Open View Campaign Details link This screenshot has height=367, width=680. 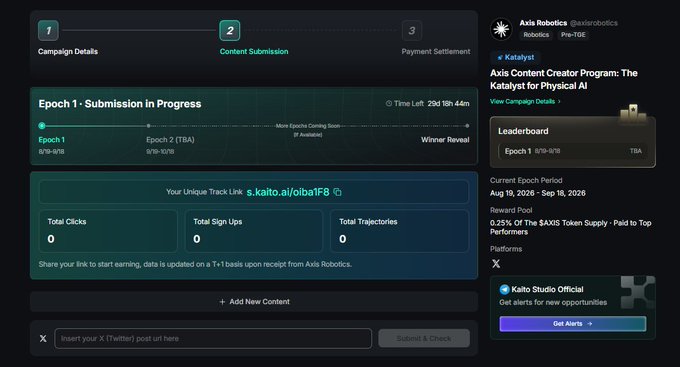point(525,101)
